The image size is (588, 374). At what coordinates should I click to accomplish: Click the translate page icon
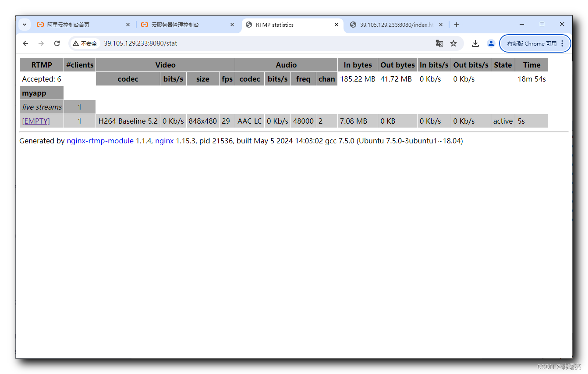pyautogui.click(x=439, y=43)
